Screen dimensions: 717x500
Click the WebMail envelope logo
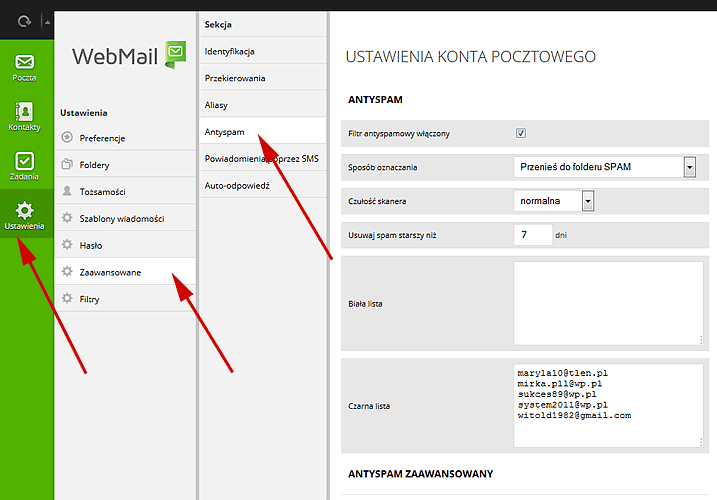pos(176,54)
